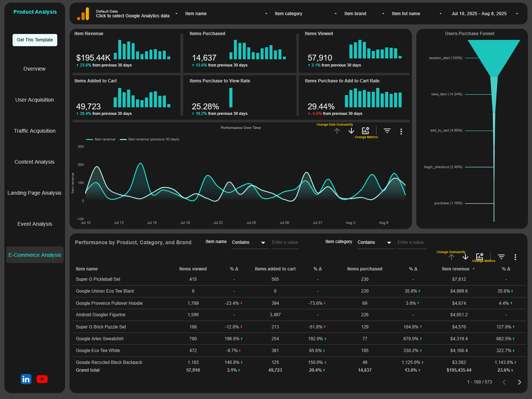Go to previous page of table results
The image size is (532, 399).
504,382
